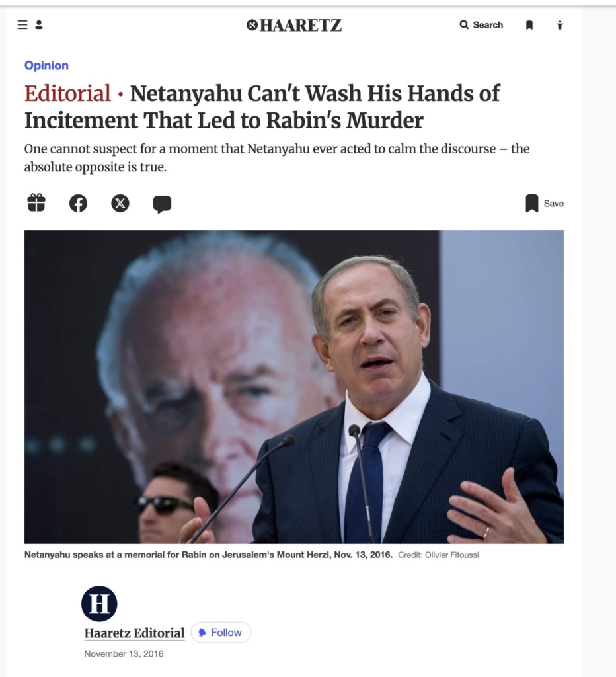Open the accessibility options icon
This screenshot has width=616, height=677.
click(560, 26)
